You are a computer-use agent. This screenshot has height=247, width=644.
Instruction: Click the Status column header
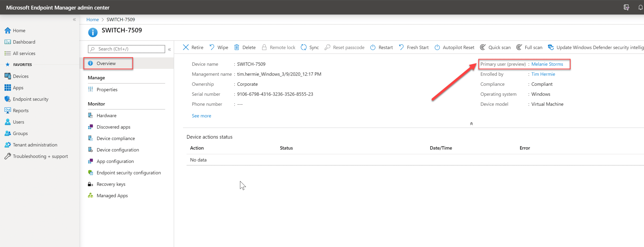(286, 148)
